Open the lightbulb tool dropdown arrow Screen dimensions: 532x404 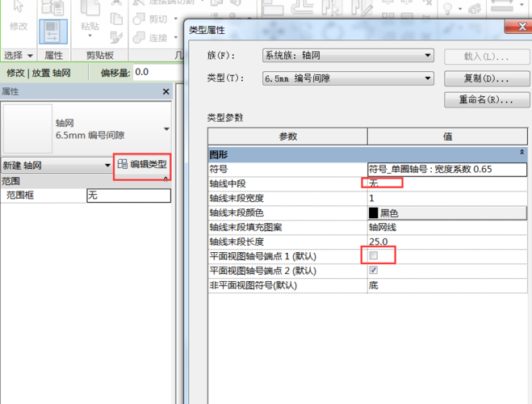click(x=460, y=9)
